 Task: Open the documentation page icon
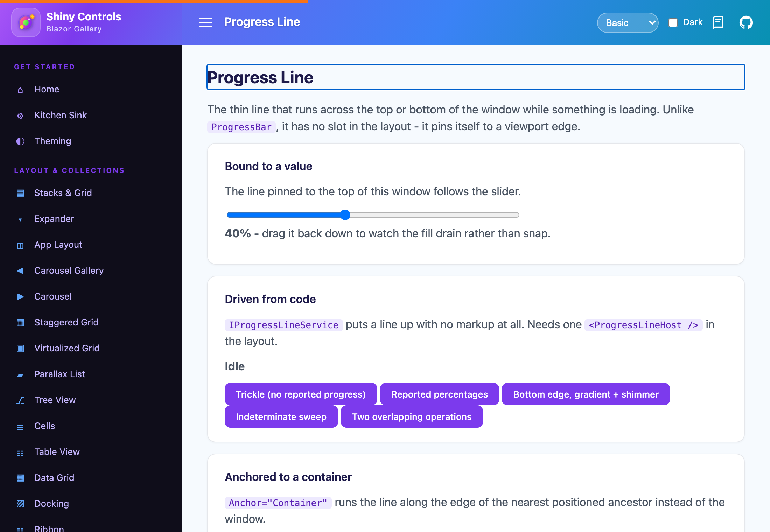coord(718,22)
